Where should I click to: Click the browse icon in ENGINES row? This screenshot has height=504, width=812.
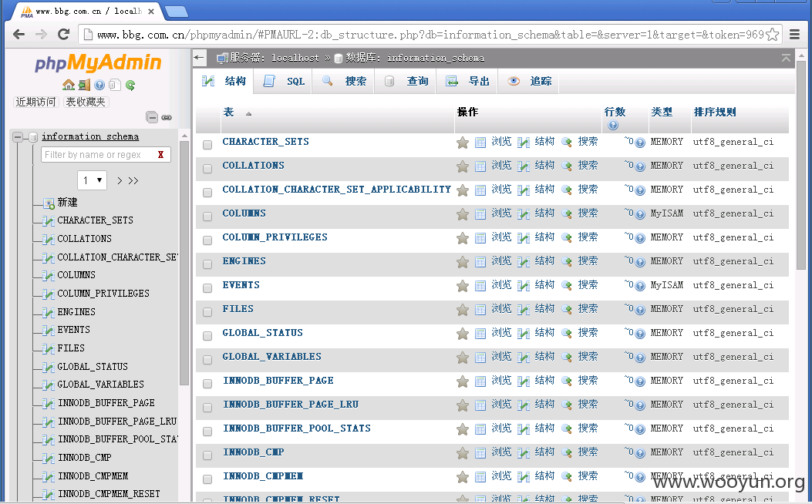click(480, 262)
